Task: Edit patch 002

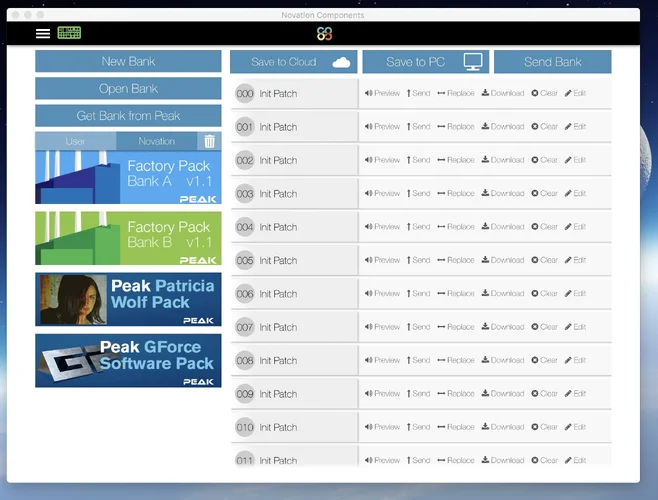Action: click(x=575, y=160)
